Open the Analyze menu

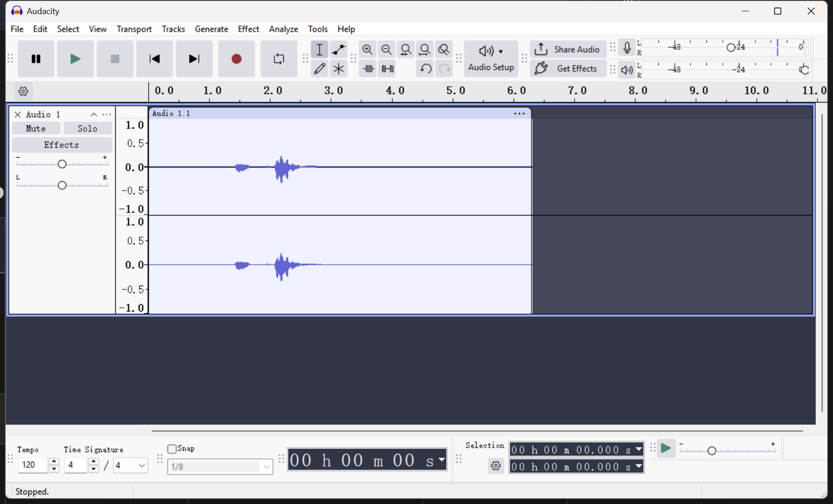[283, 29]
